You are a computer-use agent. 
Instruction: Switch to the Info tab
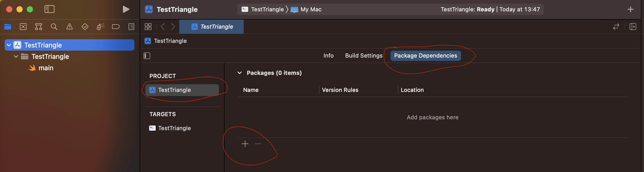(x=328, y=56)
